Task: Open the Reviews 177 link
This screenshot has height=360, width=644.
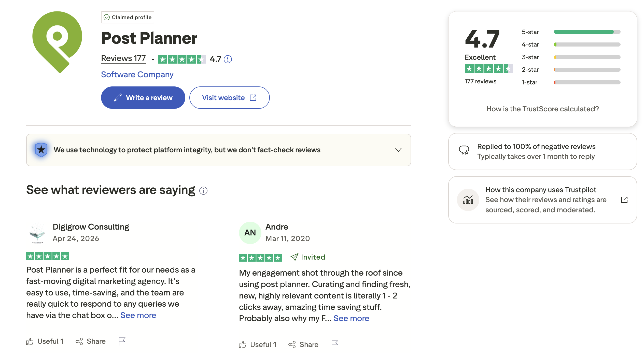Action: (123, 58)
